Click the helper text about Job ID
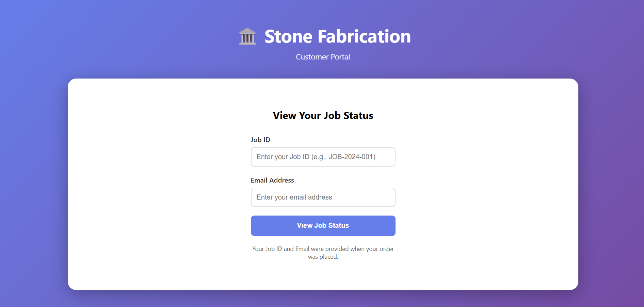Screen dimensions: 644x307 pyautogui.click(x=323, y=252)
